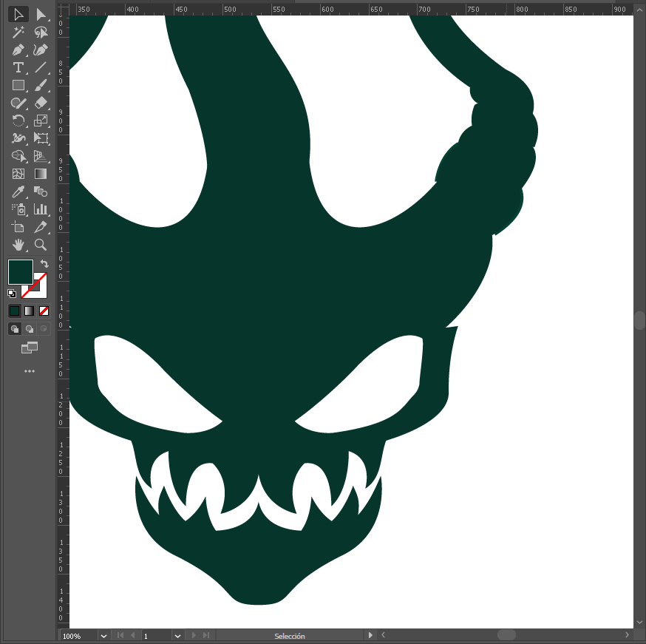Click the 100% zoom level field

[79, 636]
